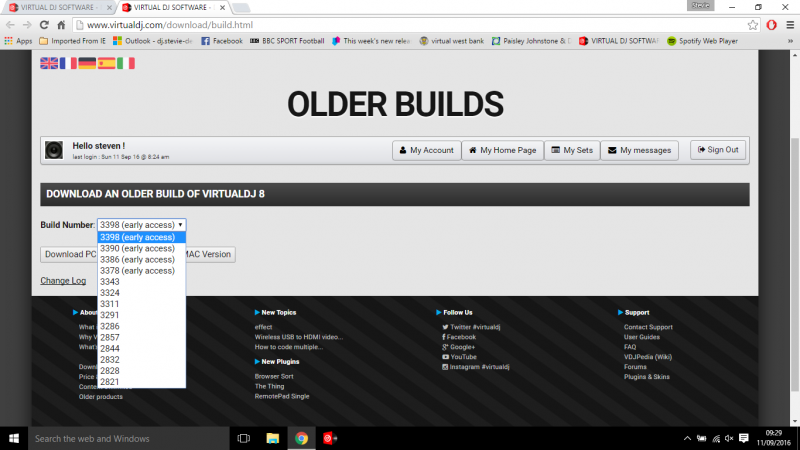Image resolution: width=800 pixels, height=450 pixels.
Task: Choose build 3324 from the list
Action: (x=142, y=293)
